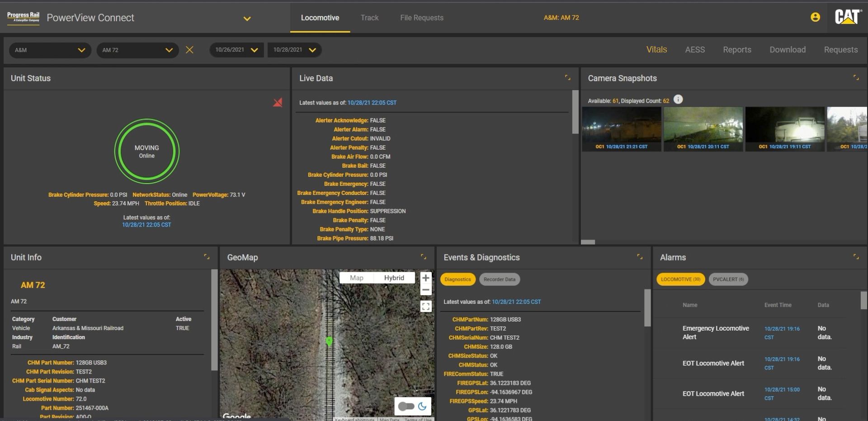Click the Camera Snapshots info icon
Viewport: 868px width, 421px height.
click(678, 99)
